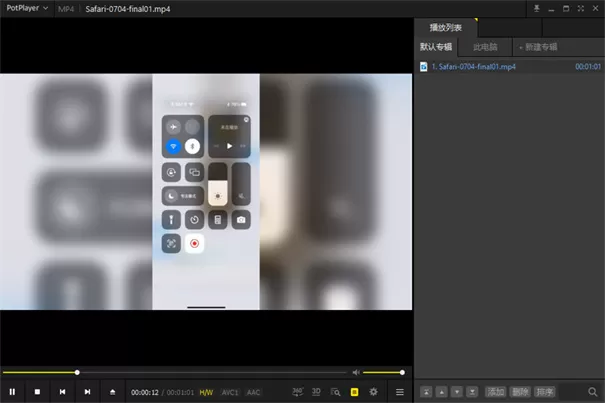605x403 pixels.
Task: Click the 添加 add button
Action: (x=495, y=392)
